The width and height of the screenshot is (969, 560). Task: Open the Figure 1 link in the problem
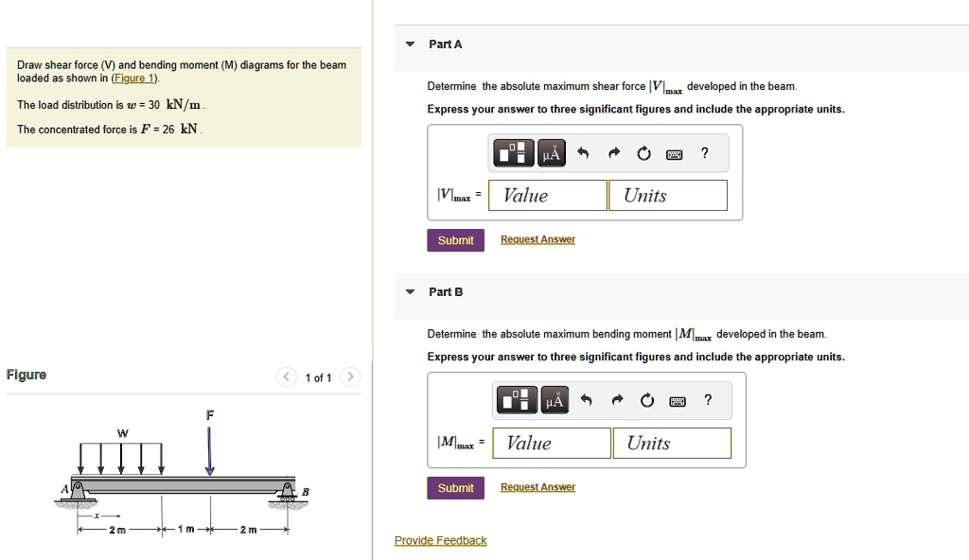(x=132, y=77)
